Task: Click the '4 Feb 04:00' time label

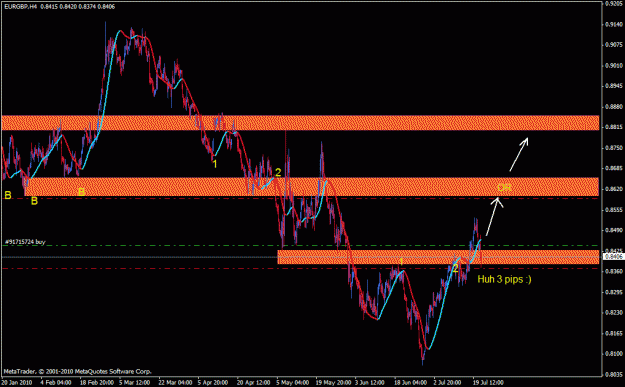Action: 56,383
